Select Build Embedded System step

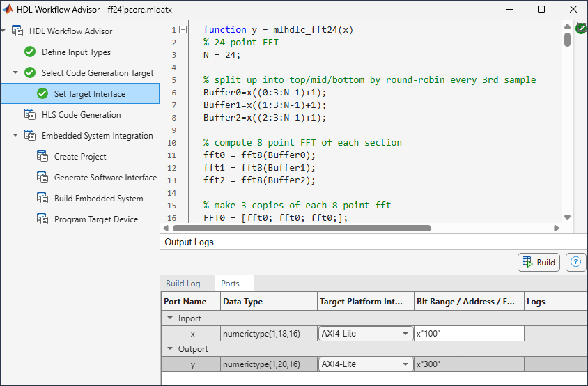pyautogui.click(x=99, y=199)
